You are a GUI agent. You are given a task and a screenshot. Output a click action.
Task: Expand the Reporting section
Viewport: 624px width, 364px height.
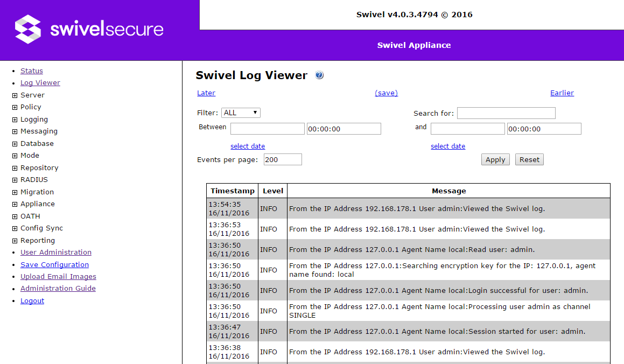click(x=37, y=240)
